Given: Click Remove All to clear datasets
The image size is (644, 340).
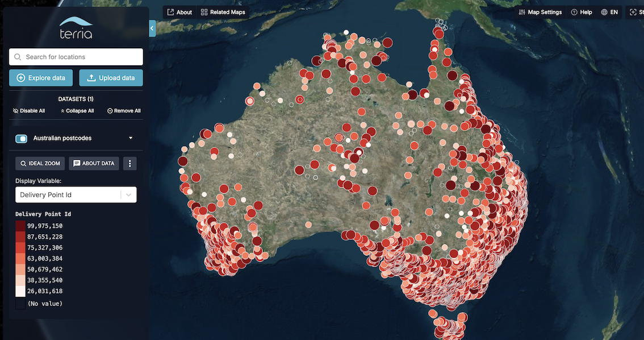Looking at the screenshot, I should coord(123,110).
